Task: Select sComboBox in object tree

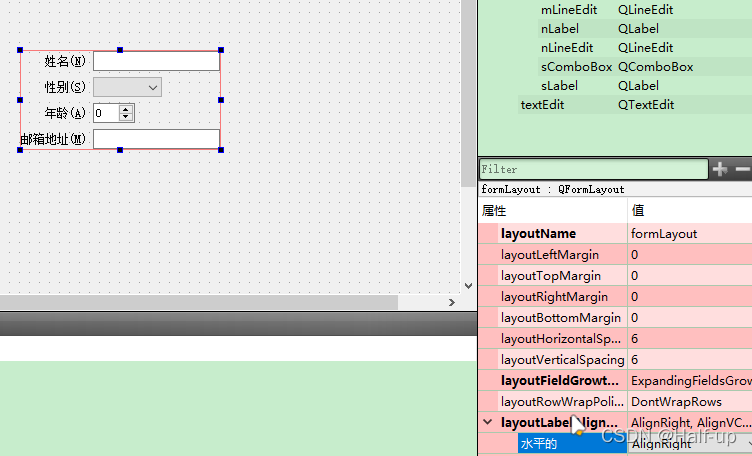Action: point(576,67)
